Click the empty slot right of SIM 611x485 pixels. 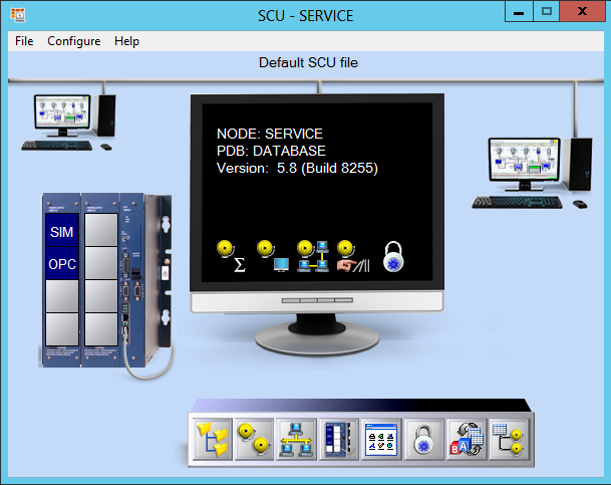pos(101,229)
